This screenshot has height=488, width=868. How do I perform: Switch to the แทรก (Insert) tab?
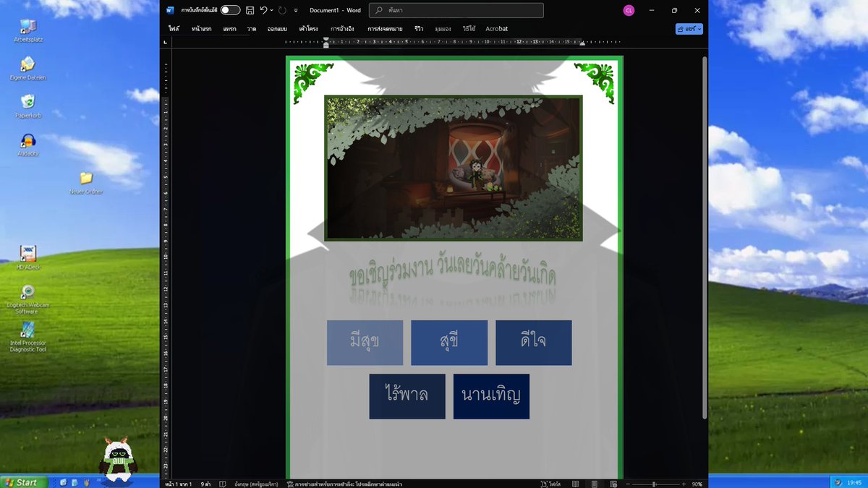coord(230,29)
